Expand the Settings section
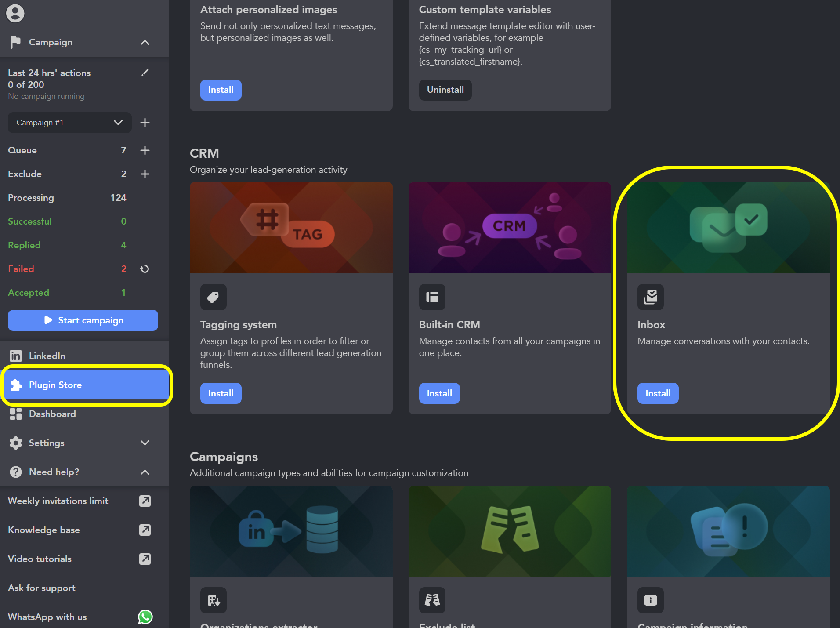Viewport: 840px width, 628px height. click(145, 443)
